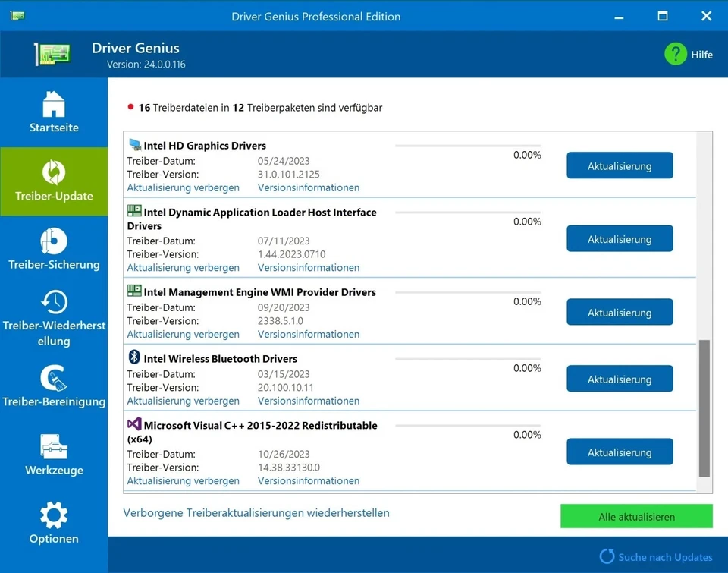The image size is (728, 573).
Task: Open Optionen via the gear icon
Action: pyautogui.click(x=53, y=515)
